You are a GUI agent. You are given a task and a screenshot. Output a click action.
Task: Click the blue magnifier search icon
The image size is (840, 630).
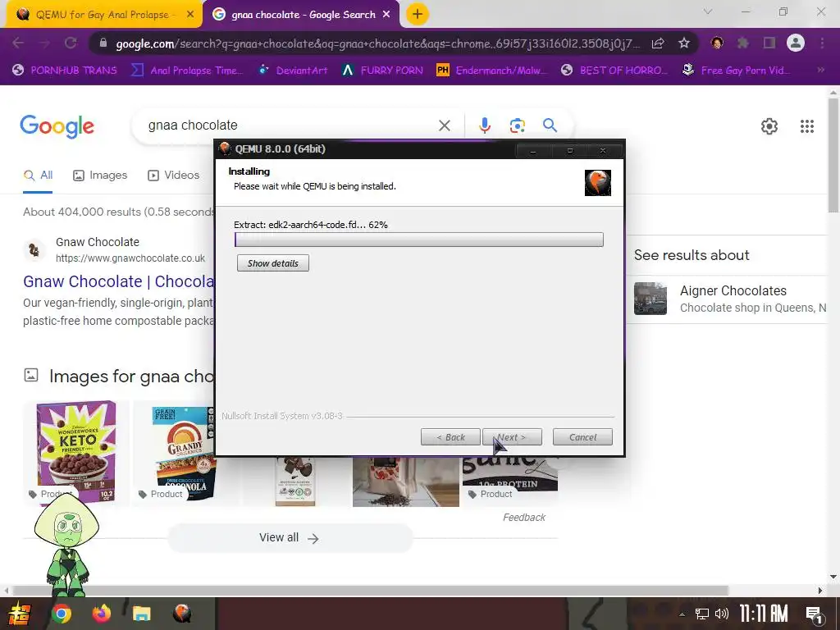(550, 126)
